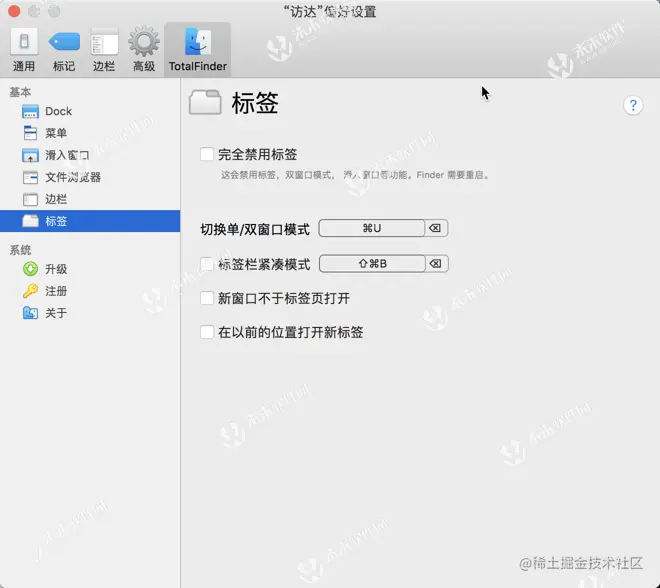Enable 完全禁用标签 checkbox
Viewport: 660px width, 588px height.
(207, 154)
